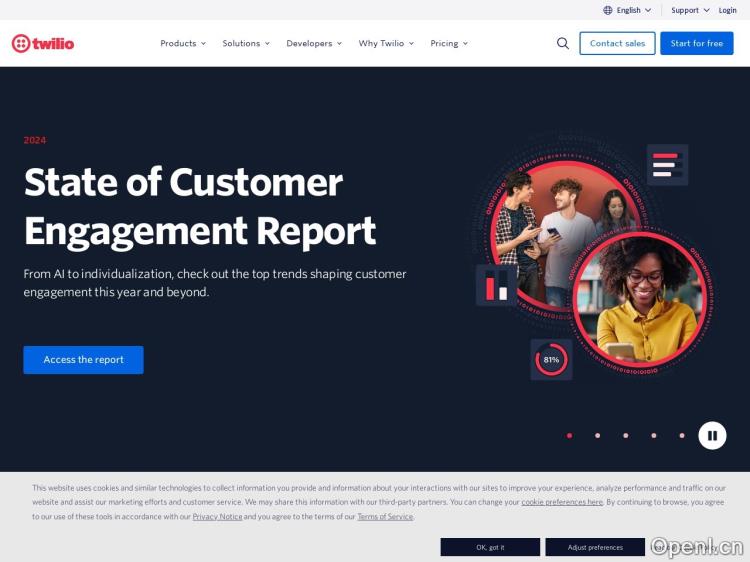Viewport: 750px width, 562px height.
Task: Expand the Solutions dropdown
Action: (246, 43)
